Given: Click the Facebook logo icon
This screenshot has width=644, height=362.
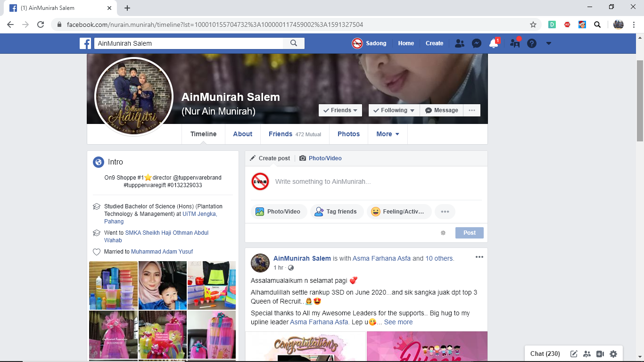Looking at the screenshot, I should [x=85, y=43].
